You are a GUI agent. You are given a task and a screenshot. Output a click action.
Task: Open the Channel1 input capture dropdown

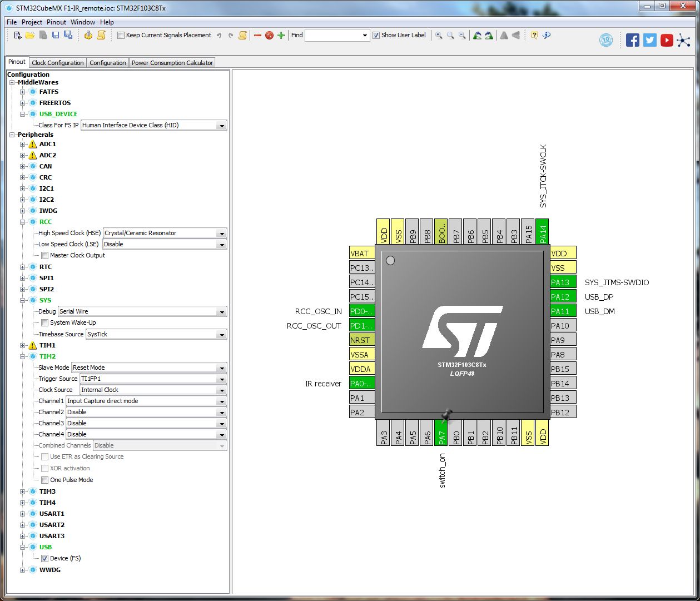[222, 401]
